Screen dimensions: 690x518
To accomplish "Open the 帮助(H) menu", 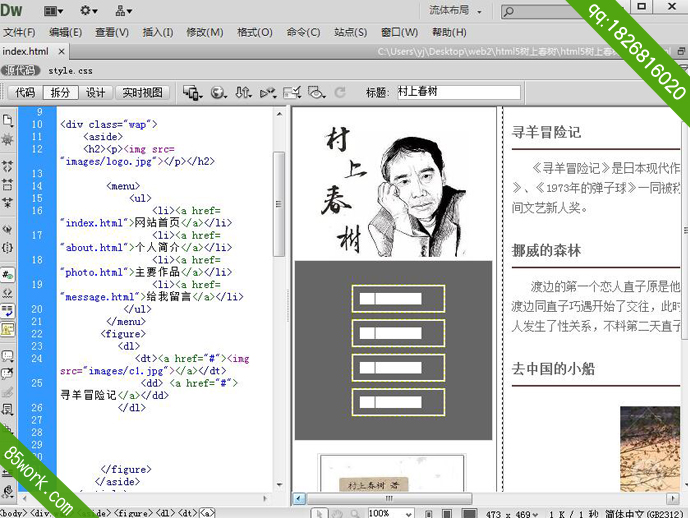I will tap(449, 32).
